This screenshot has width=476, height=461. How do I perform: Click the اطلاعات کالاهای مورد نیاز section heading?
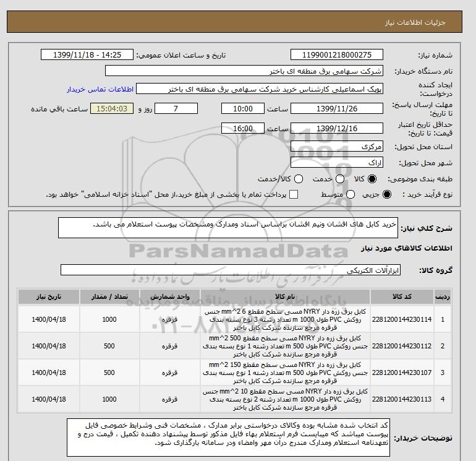(x=407, y=248)
